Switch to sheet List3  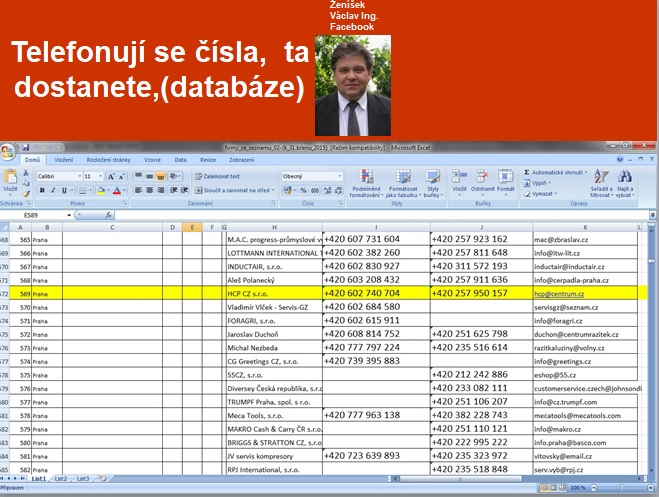[83, 479]
